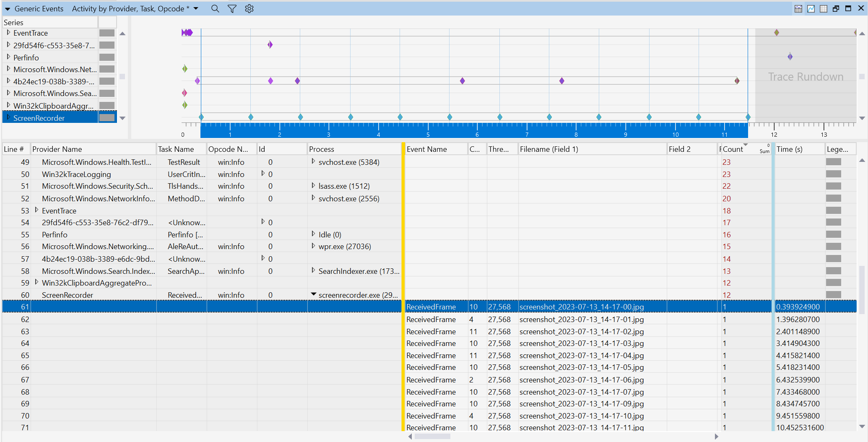
Task: Toggle the EventTrace series color swatch
Action: [x=107, y=33]
